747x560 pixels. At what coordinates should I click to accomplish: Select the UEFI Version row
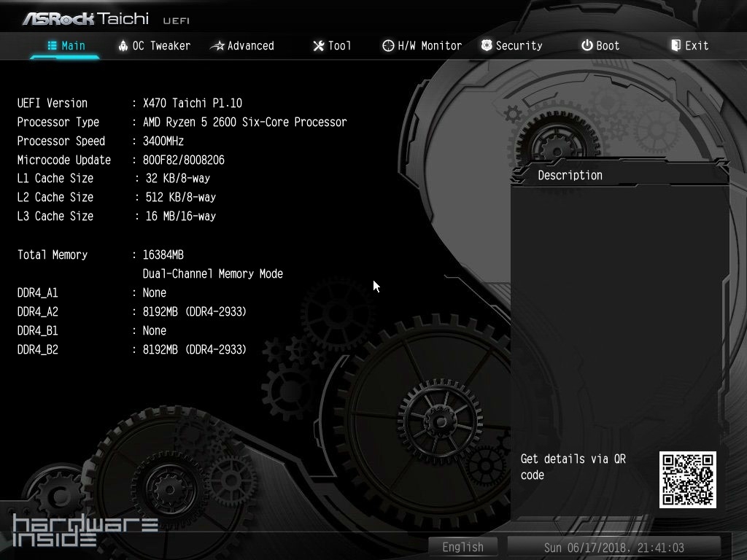[129, 103]
